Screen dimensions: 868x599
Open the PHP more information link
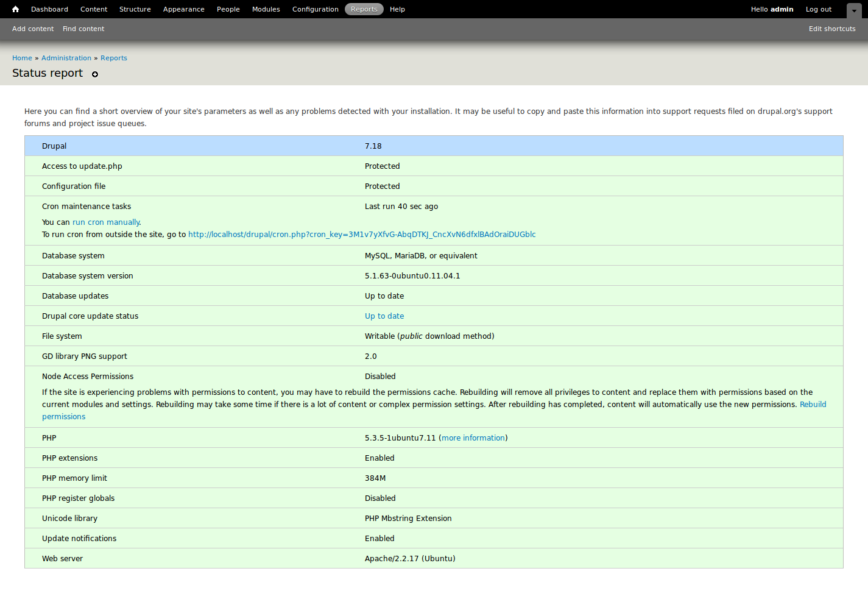coord(473,438)
